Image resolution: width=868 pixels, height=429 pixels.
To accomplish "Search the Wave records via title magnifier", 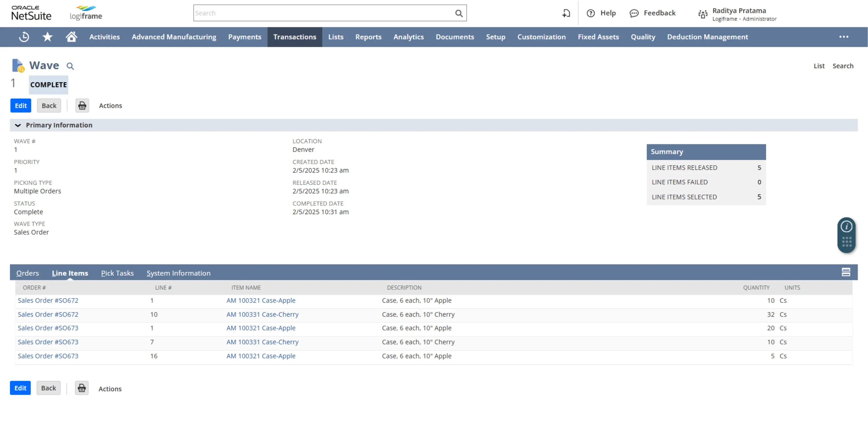I will click(x=70, y=66).
